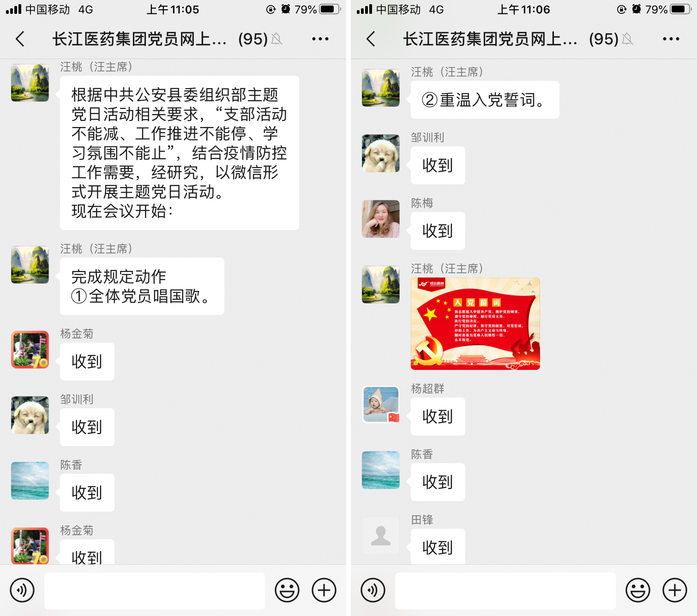Open the plus attachment menu in the right chat
Screen dimensions: 697x616
675,590
